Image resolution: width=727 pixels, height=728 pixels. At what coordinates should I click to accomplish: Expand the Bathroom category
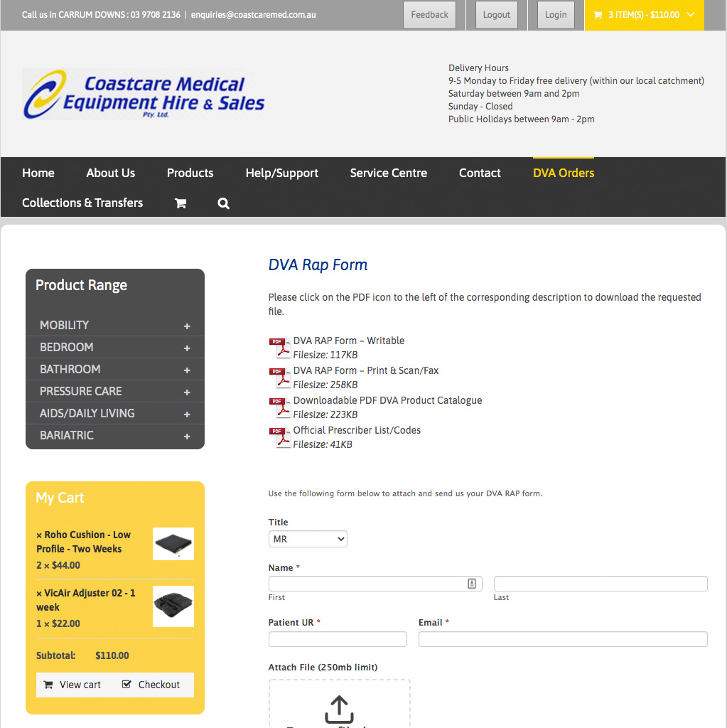click(x=187, y=370)
